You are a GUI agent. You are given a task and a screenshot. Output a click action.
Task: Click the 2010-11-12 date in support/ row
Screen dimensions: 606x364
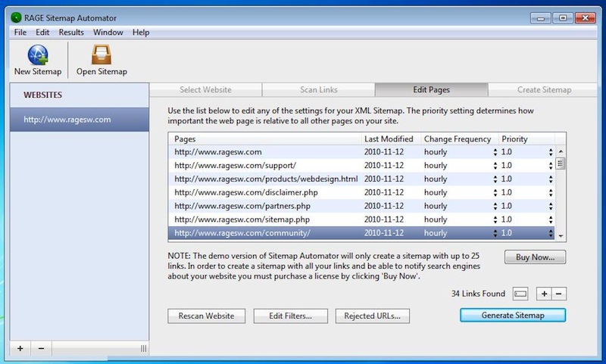pyautogui.click(x=384, y=166)
